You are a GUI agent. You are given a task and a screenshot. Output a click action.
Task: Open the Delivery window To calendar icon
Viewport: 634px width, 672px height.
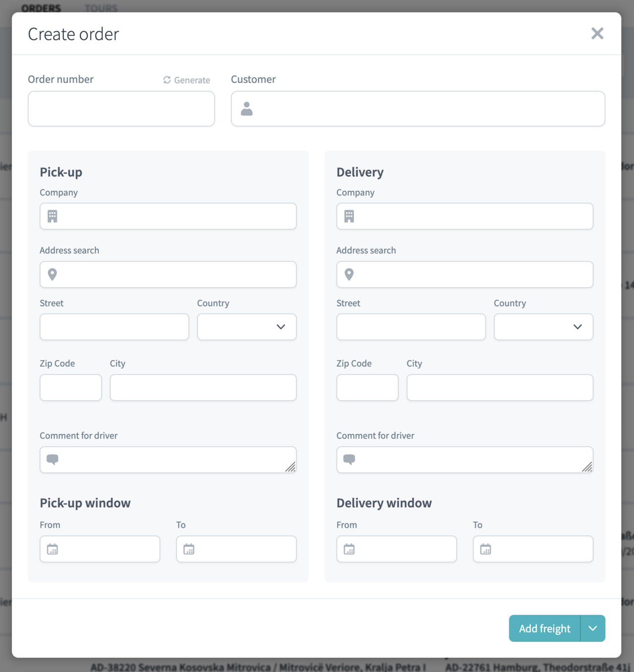[485, 549]
